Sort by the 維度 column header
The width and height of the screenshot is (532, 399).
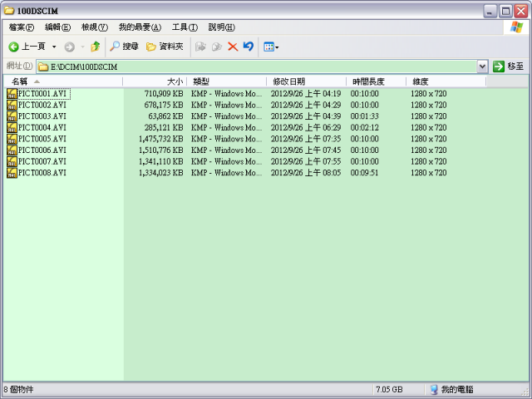tap(446, 81)
